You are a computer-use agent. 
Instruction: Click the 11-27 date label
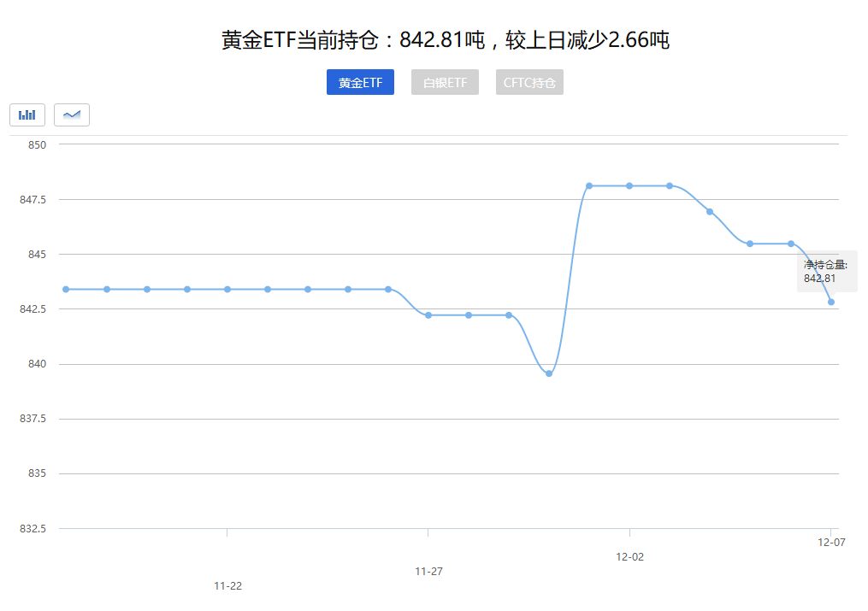click(428, 572)
